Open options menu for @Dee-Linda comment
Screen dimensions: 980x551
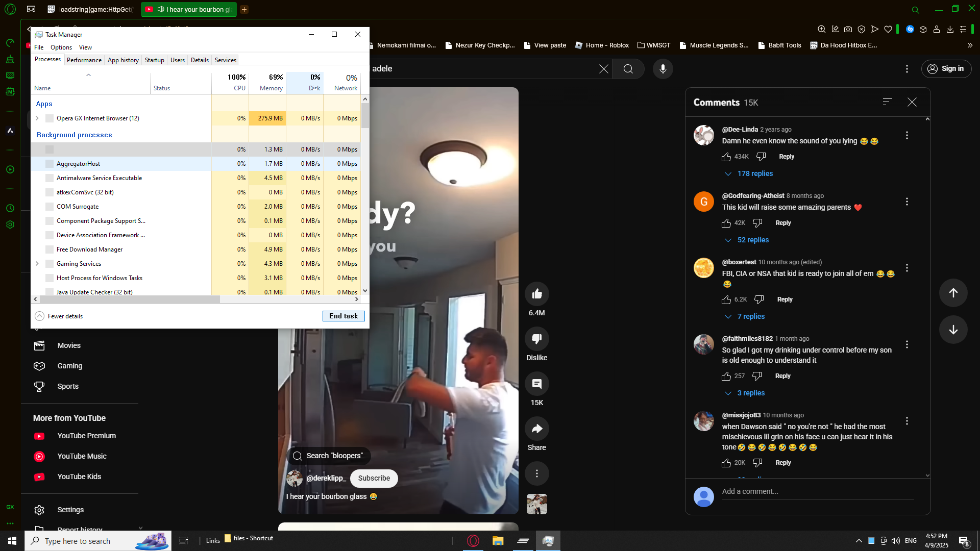[x=907, y=135]
